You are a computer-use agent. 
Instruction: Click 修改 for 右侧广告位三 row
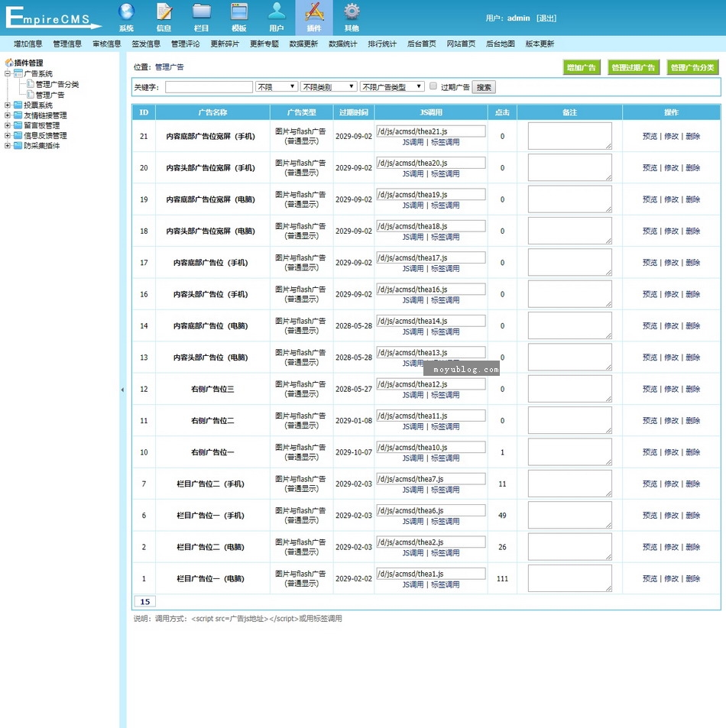[671, 389]
